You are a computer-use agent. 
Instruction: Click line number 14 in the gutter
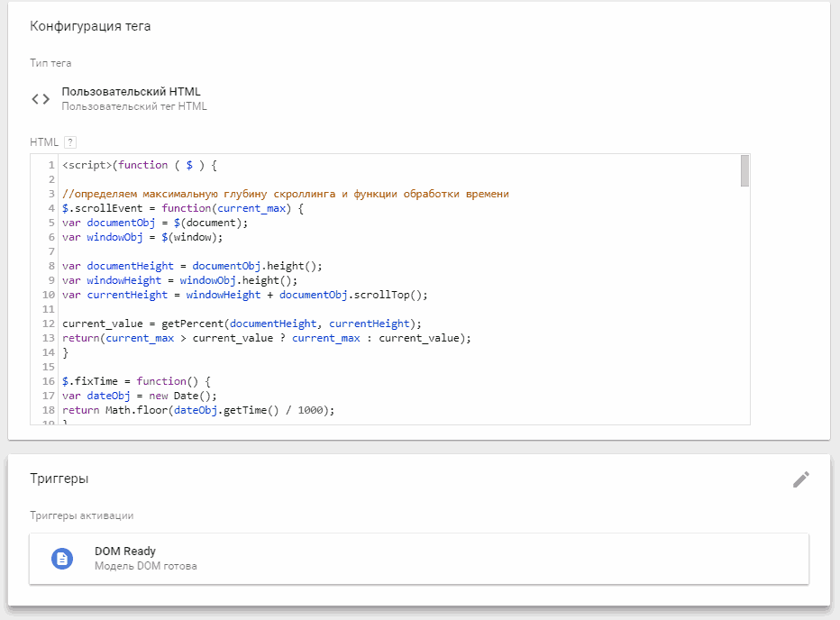pos(48,352)
